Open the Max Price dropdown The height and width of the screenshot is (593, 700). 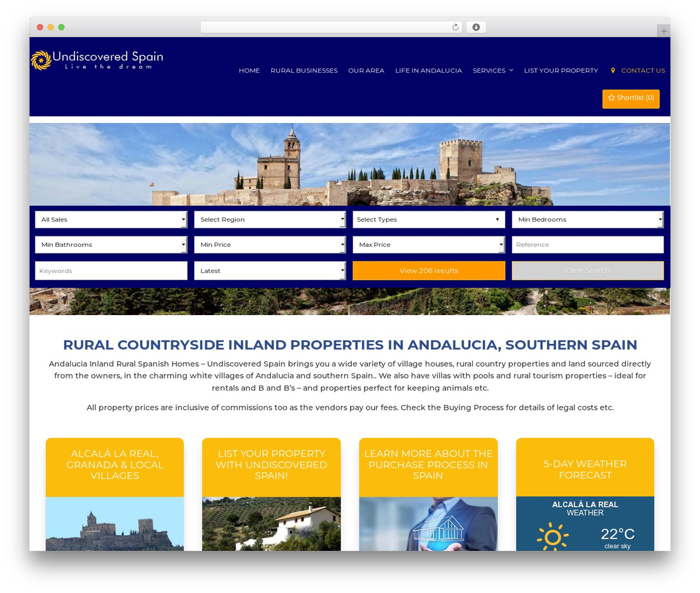(x=429, y=245)
